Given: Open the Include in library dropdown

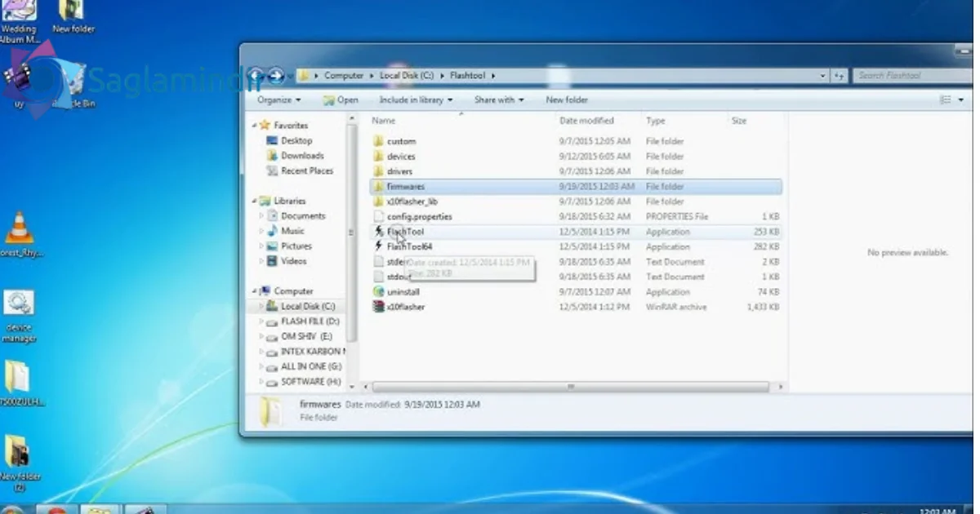Looking at the screenshot, I should click(416, 100).
